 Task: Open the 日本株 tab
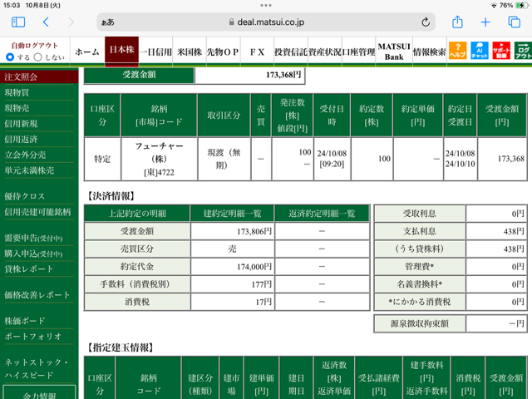pyautogui.click(x=121, y=50)
